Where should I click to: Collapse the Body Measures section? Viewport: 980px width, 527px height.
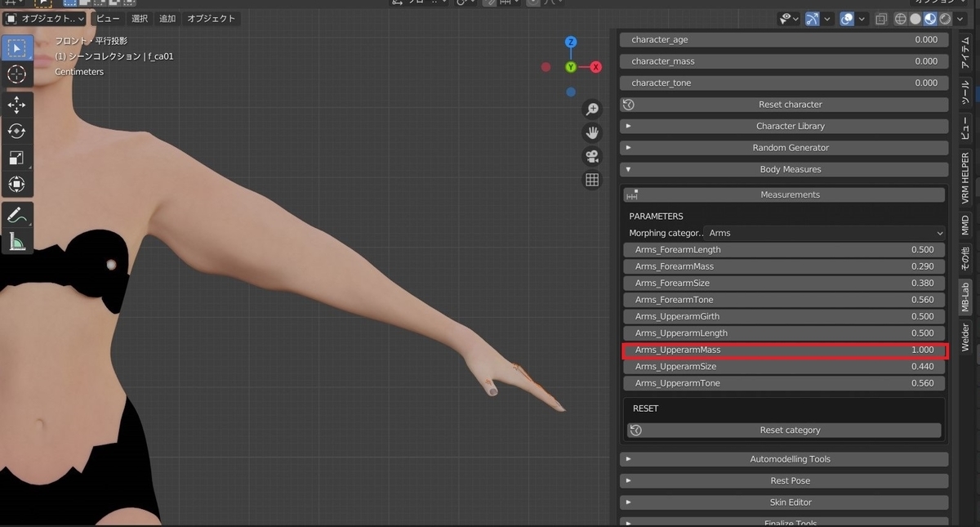coord(784,169)
